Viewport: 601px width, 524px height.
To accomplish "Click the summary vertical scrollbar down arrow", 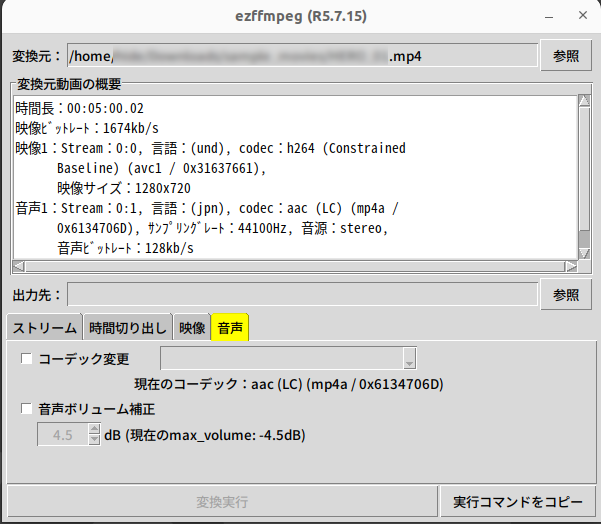I will [x=584, y=251].
